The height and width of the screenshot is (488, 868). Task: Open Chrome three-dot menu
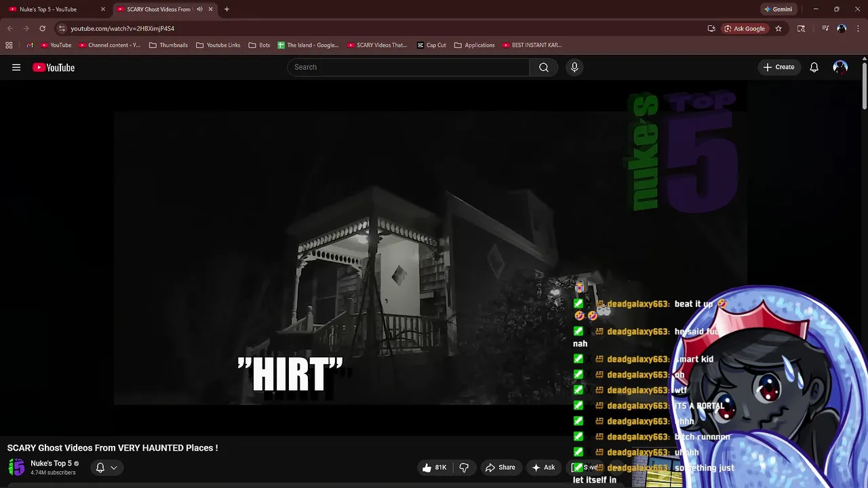[x=858, y=28]
